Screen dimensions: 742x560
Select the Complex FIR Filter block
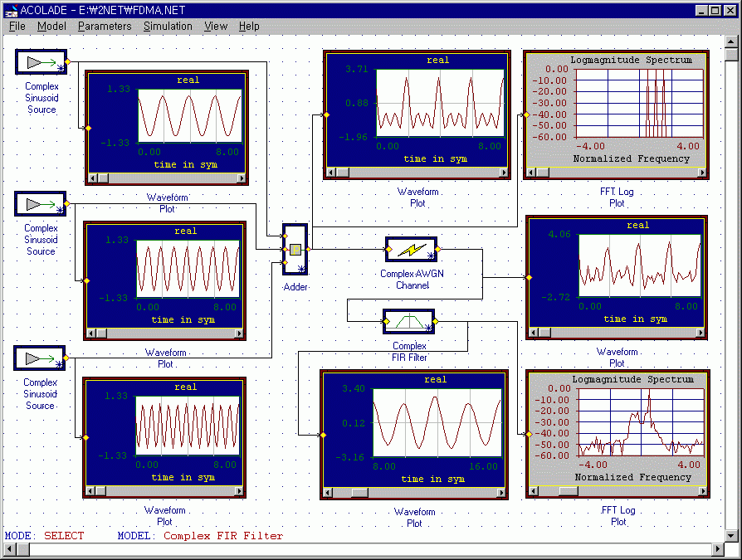coord(409,322)
